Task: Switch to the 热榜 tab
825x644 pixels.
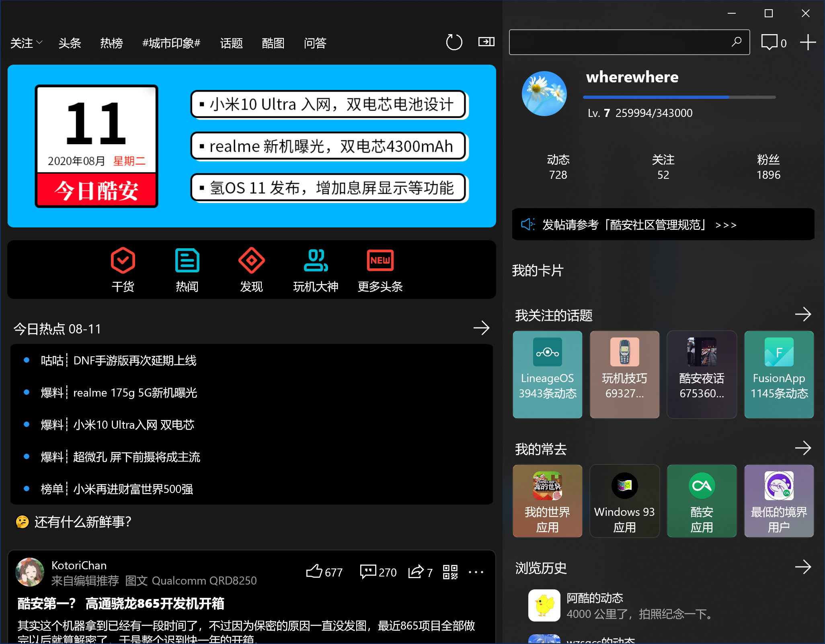Action: pyautogui.click(x=111, y=43)
